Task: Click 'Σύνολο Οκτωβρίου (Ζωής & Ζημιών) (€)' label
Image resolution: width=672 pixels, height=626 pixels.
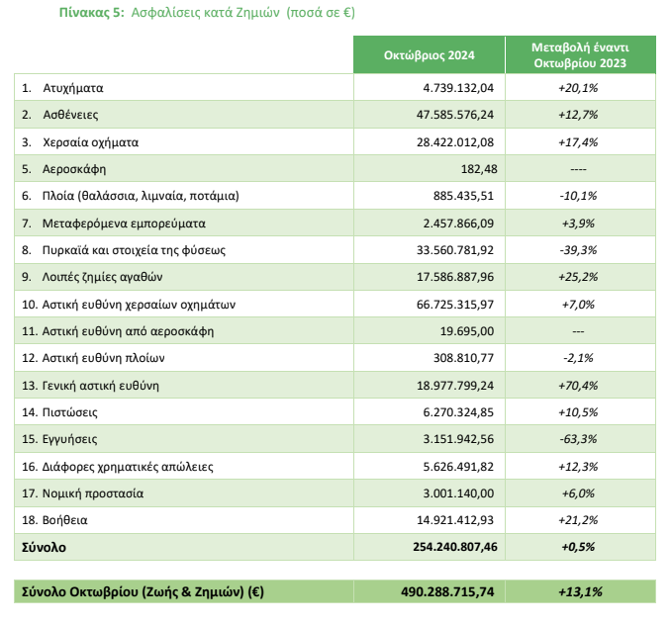Action: (x=143, y=592)
